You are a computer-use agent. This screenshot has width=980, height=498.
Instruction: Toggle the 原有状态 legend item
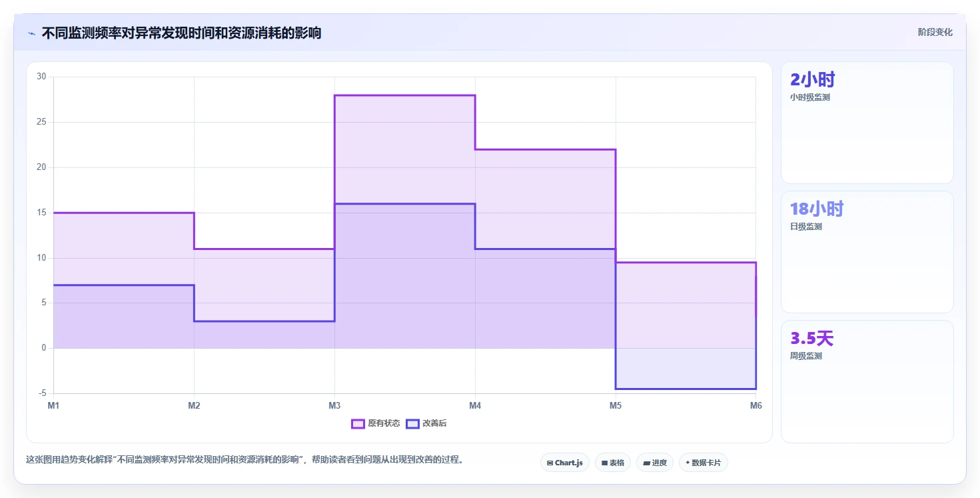click(x=376, y=423)
